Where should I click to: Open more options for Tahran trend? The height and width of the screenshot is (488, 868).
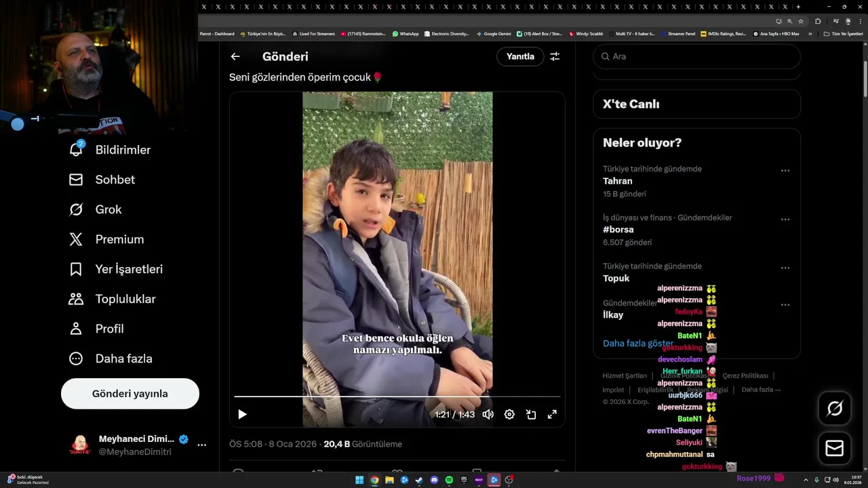pos(785,171)
